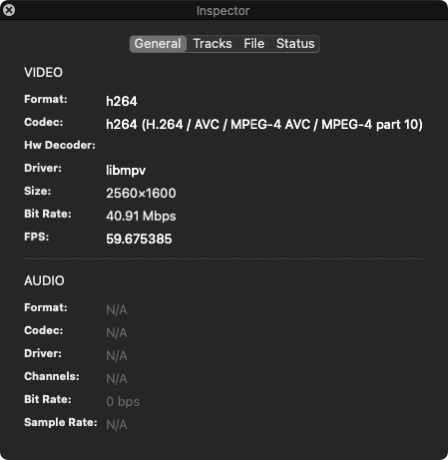Click the FPS value 59.675385

pos(139,239)
